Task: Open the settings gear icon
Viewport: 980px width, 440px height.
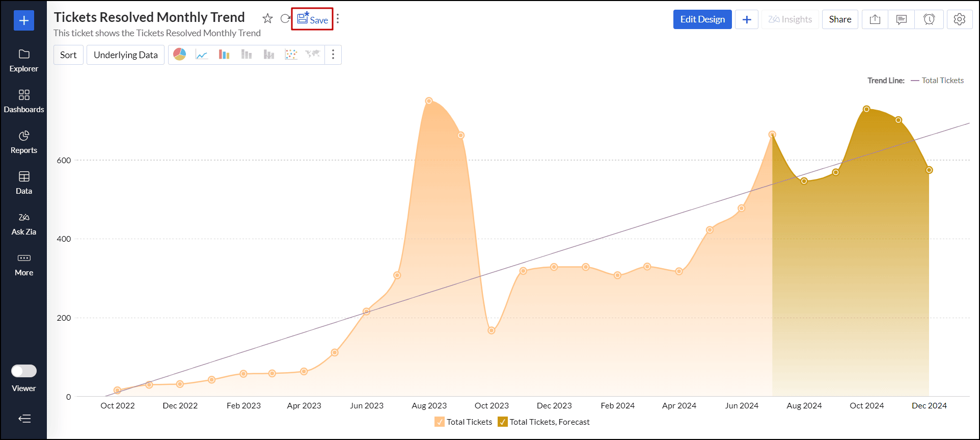Action: coord(959,19)
